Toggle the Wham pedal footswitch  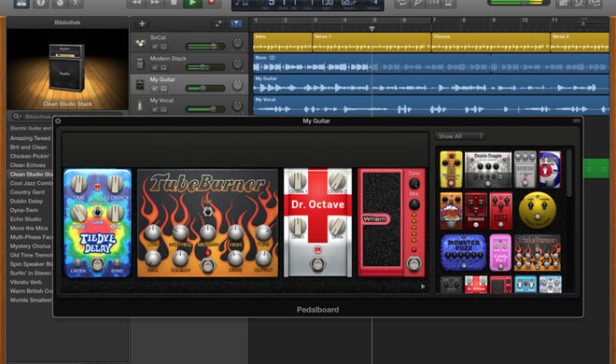pyautogui.click(x=413, y=264)
